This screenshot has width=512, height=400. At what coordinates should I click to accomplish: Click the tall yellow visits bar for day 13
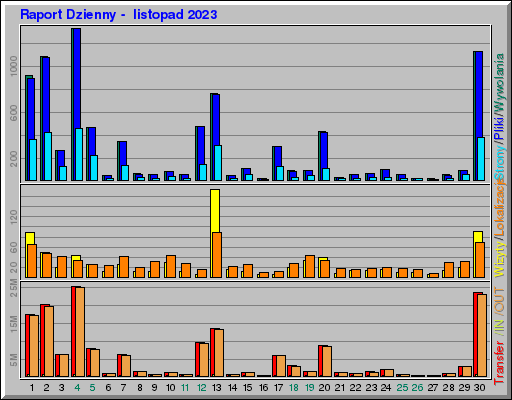pos(215,211)
